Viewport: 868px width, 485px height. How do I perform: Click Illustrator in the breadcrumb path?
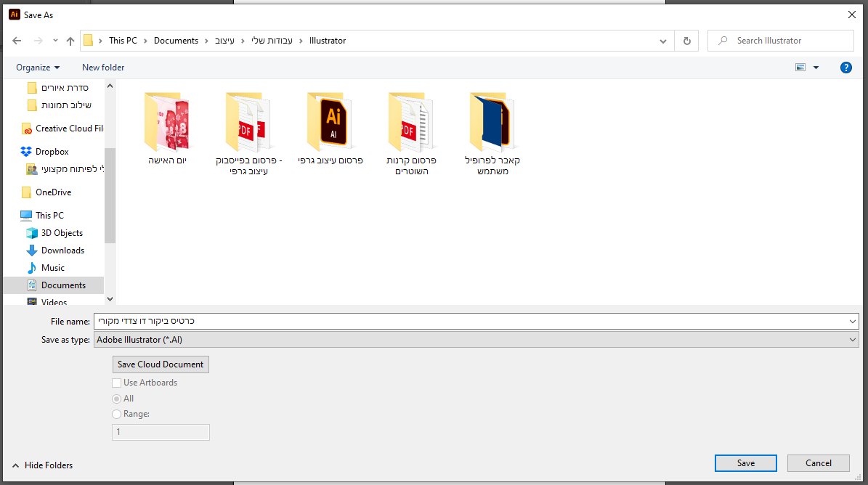tap(328, 41)
